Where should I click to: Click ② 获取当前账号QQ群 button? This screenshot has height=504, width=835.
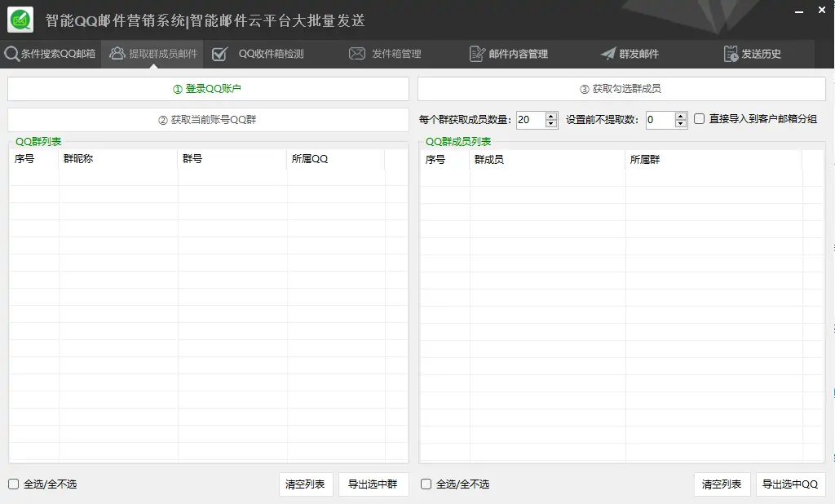(208, 120)
